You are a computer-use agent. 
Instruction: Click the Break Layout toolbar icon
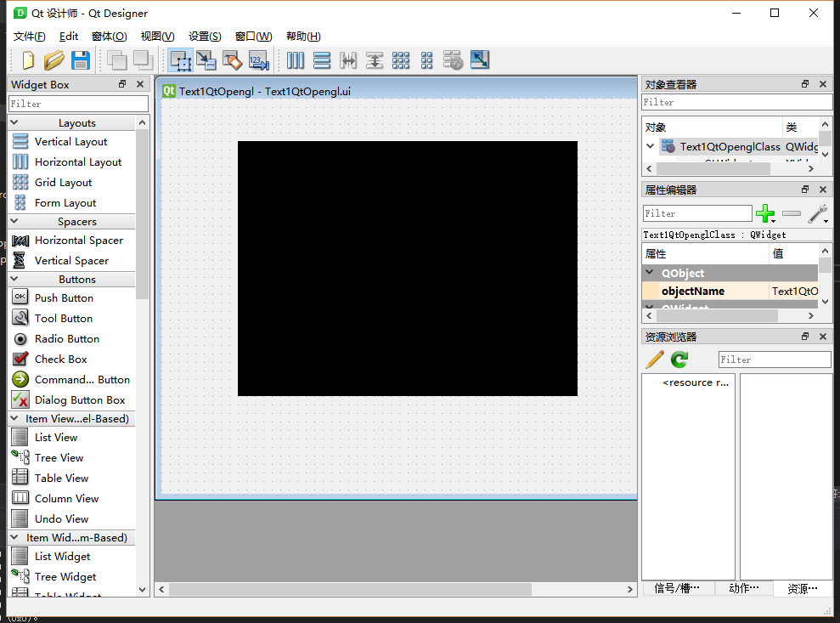click(x=453, y=60)
